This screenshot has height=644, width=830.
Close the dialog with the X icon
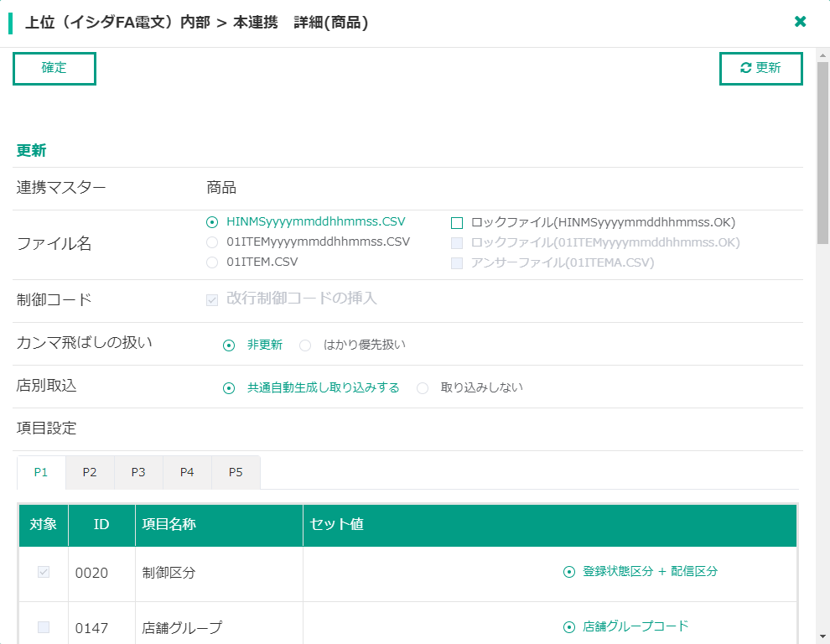pyautogui.click(x=801, y=22)
